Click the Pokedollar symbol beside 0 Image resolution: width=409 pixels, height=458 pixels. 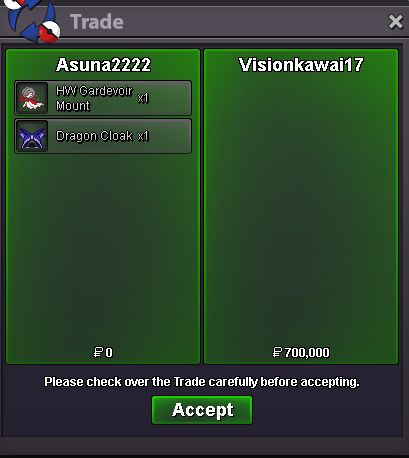point(99,352)
